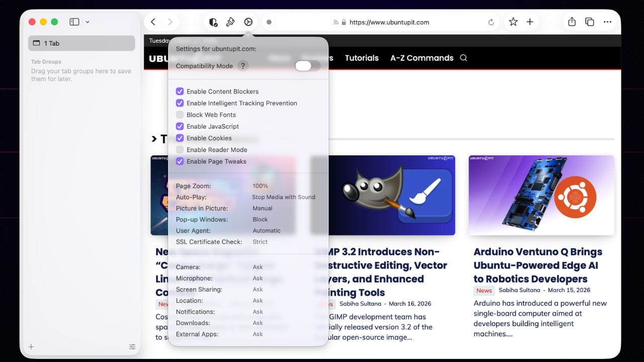Open tab overview with the stacked squares icon
The image size is (644, 362).
pos(589,22)
